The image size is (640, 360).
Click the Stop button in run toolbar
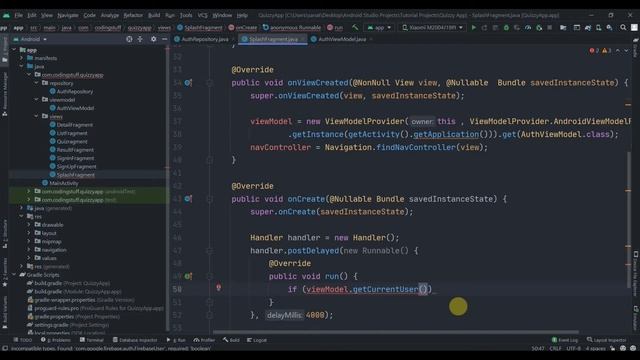tap(550, 28)
